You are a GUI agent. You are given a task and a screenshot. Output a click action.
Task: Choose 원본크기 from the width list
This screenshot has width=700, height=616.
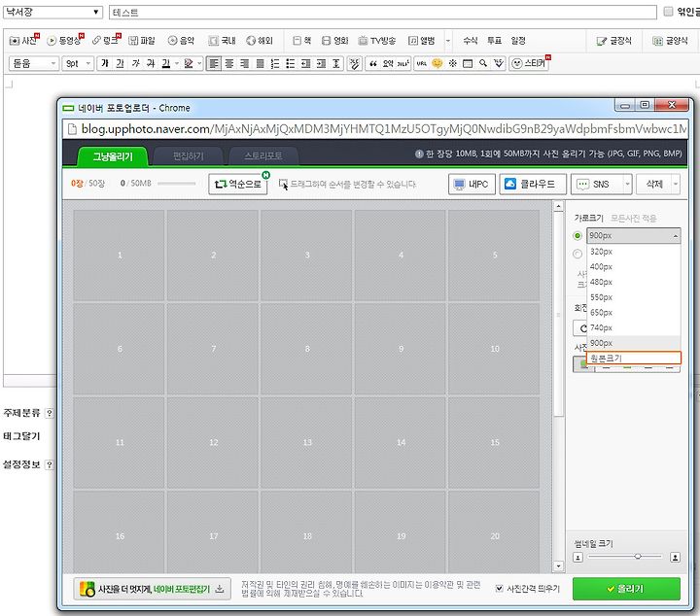pos(634,358)
